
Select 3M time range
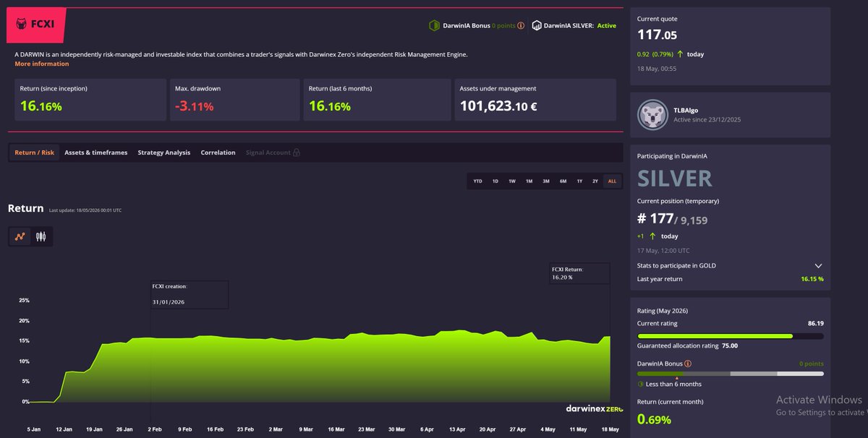[545, 181]
